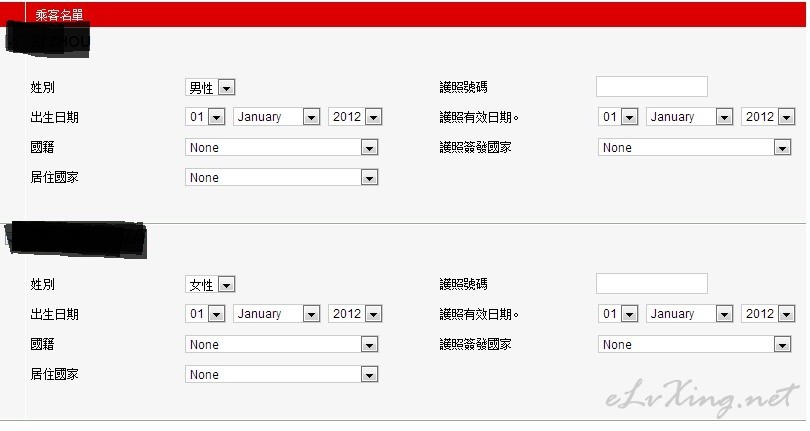Screen dimensions: 810x431
Task: Expand first passenger's birth year 2012 dropdown
Action: point(355,117)
